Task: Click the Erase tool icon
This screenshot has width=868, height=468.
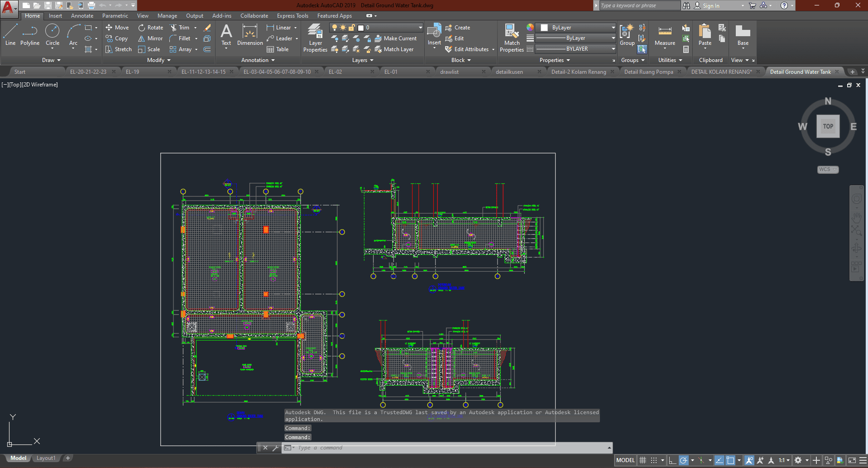Action: pyautogui.click(x=207, y=28)
